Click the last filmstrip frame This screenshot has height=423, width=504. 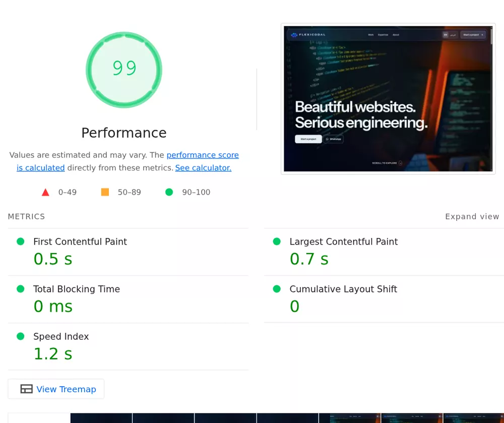(x=473, y=418)
